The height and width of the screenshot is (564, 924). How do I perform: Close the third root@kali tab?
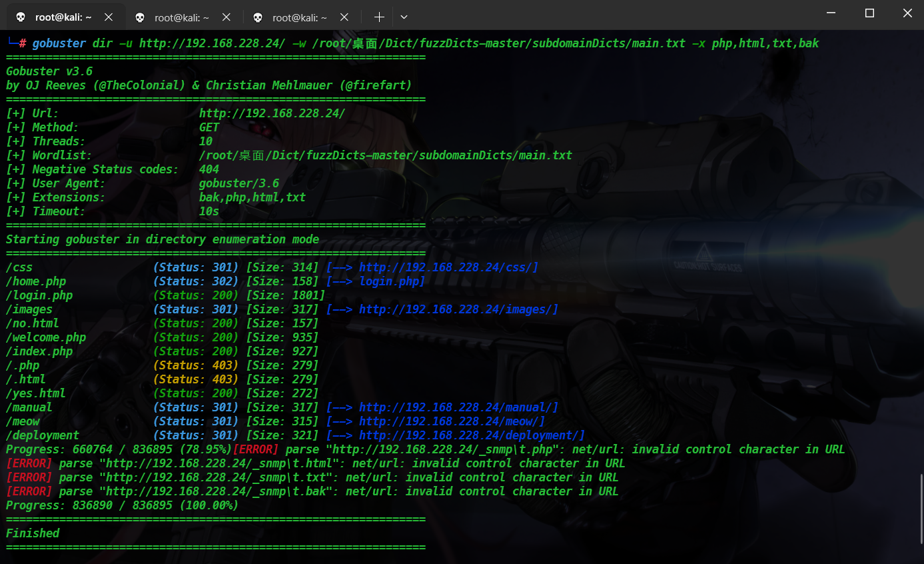pyautogui.click(x=346, y=17)
